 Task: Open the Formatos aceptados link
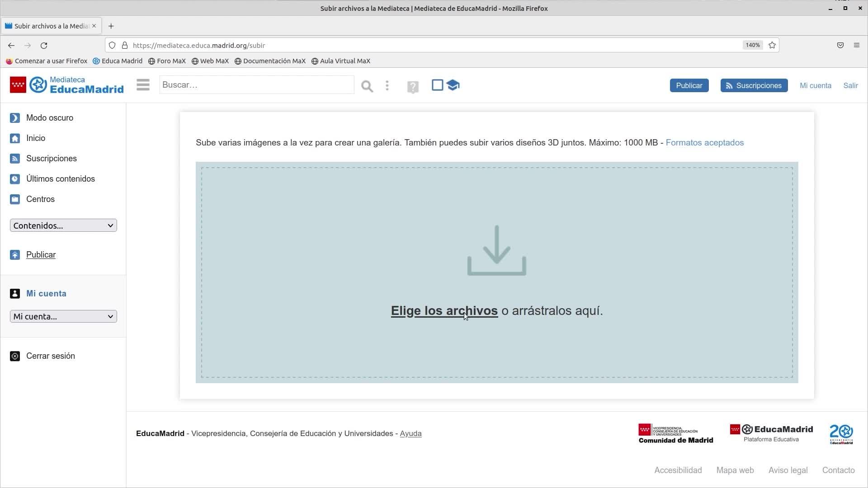(704, 143)
